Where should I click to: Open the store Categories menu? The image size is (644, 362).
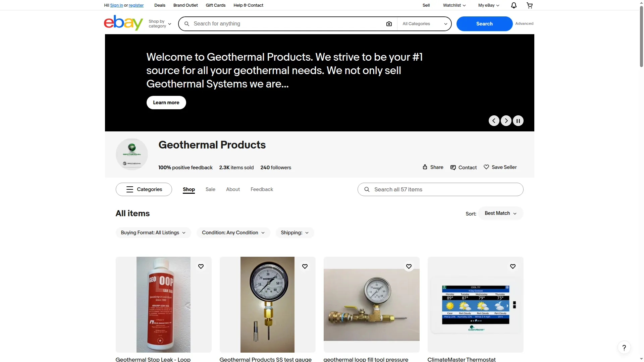pos(144,189)
